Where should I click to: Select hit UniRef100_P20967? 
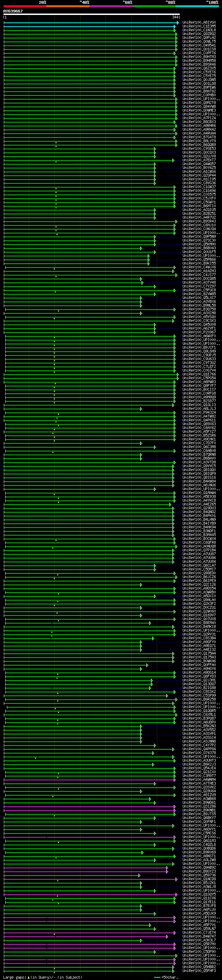199,332
